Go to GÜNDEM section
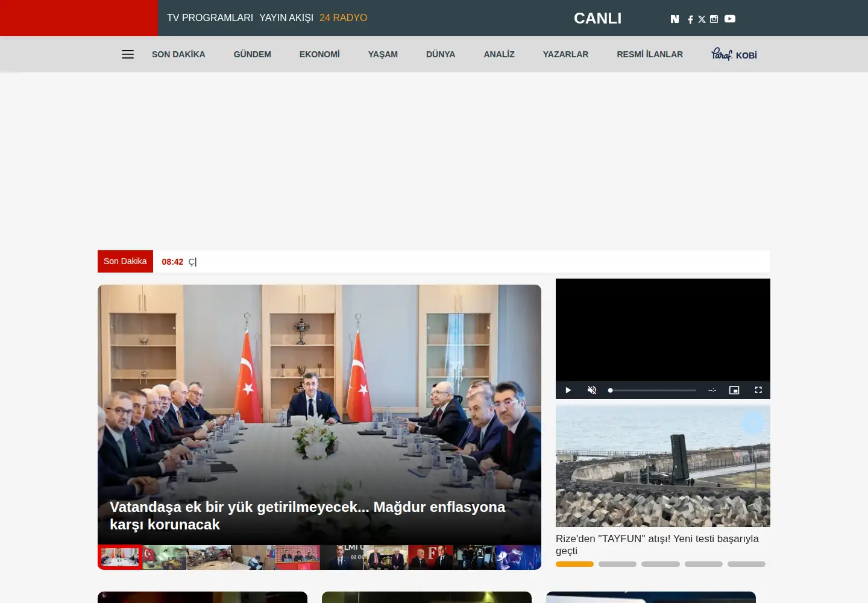The image size is (868, 603). pyautogui.click(x=252, y=54)
